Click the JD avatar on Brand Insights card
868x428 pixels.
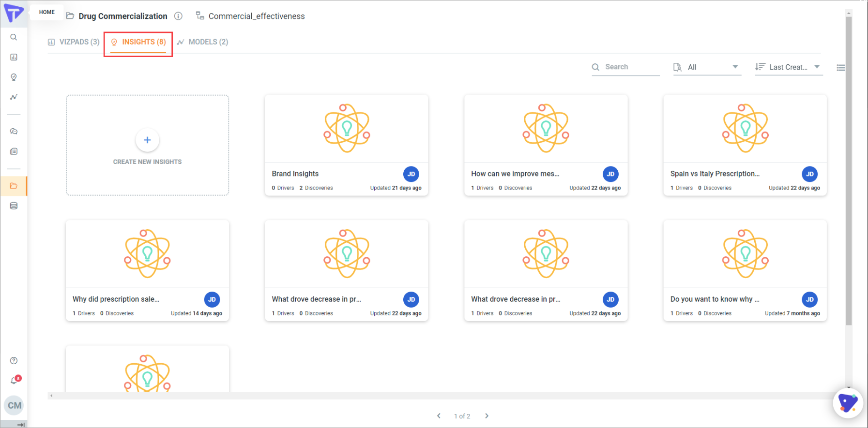click(411, 174)
